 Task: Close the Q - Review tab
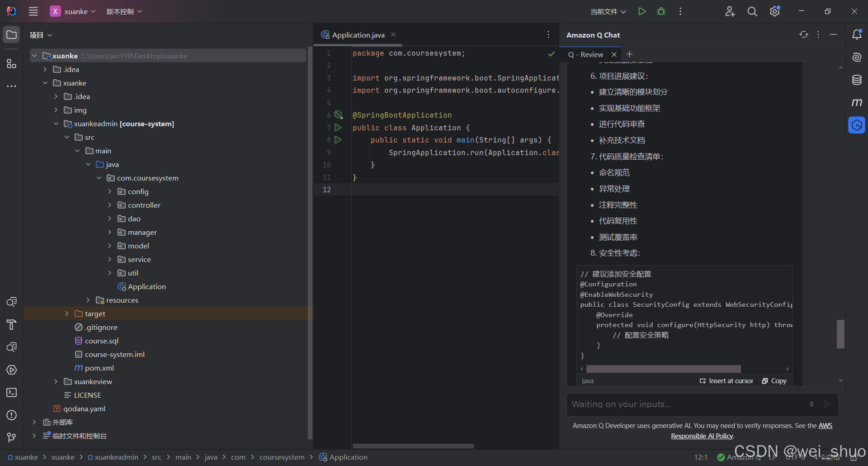click(x=614, y=54)
